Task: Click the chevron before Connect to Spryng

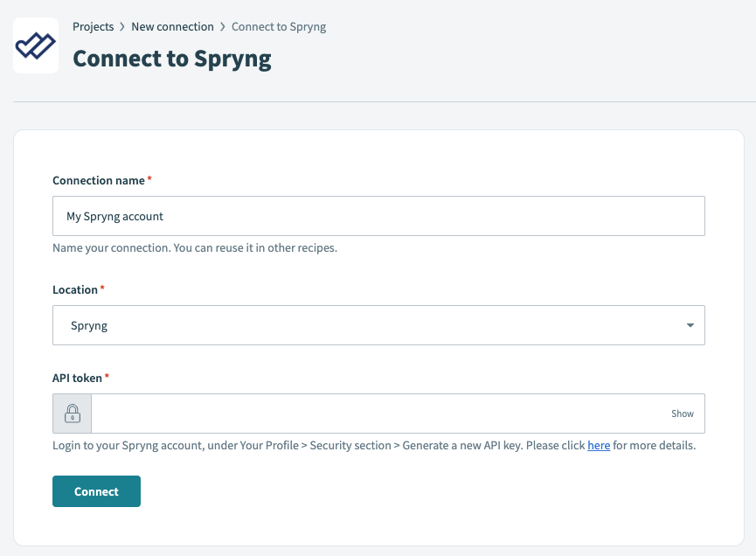Action: [x=221, y=26]
